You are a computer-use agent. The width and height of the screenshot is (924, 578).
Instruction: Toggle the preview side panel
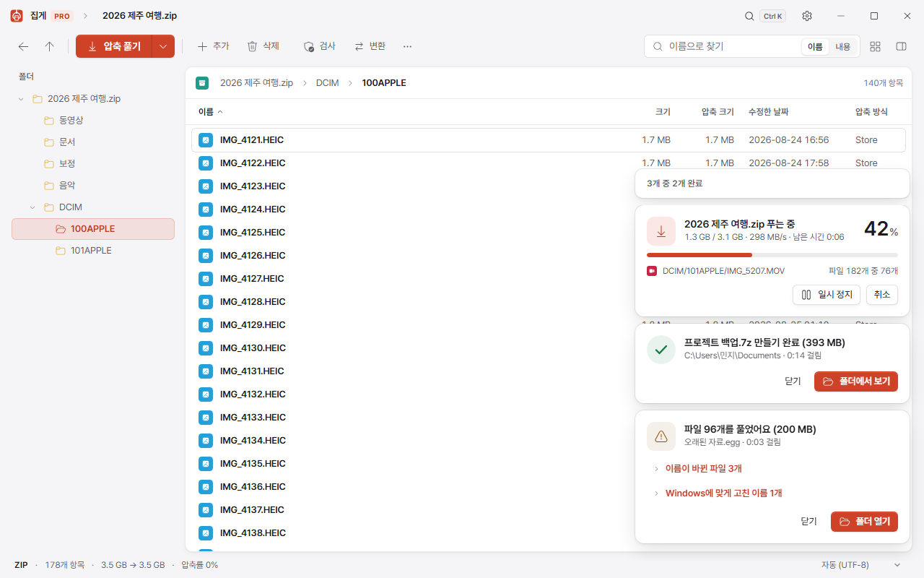(901, 46)
